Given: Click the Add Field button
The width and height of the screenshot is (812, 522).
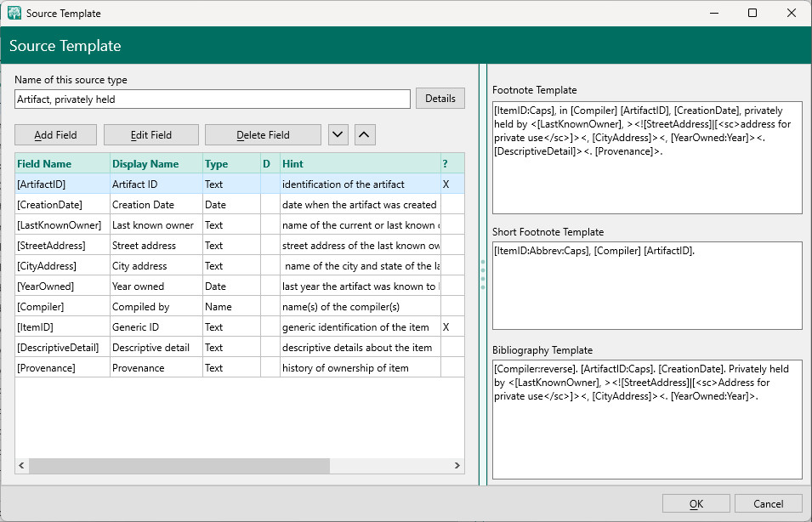Looking at the screenshot, I should tap(55, 134).
